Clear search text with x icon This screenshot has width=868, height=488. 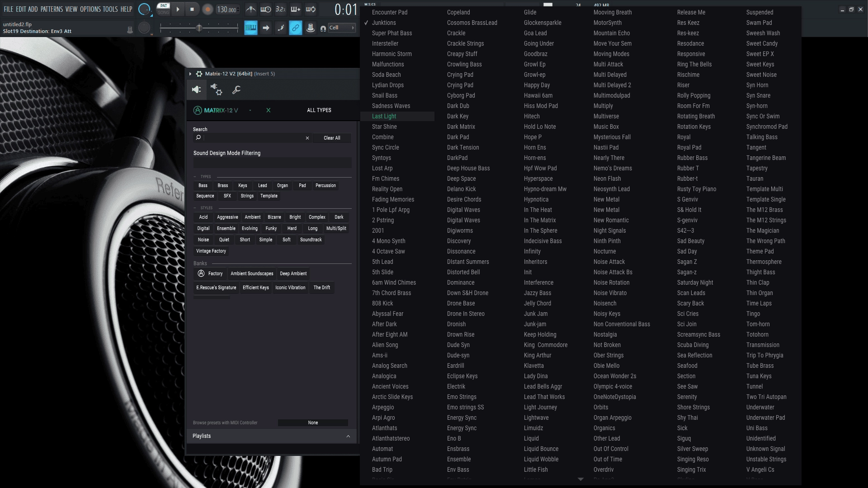tap(307, 138)
